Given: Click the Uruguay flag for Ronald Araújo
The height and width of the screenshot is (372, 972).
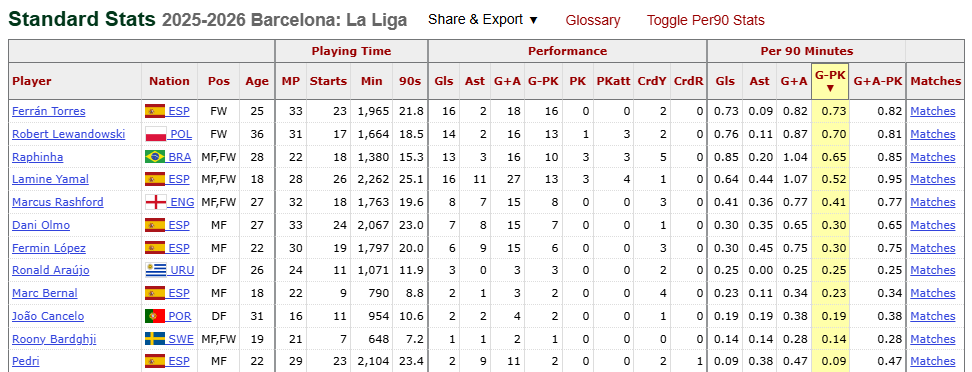Looking at the screenshot, I should pyautogui.click(x=155, y=270).
